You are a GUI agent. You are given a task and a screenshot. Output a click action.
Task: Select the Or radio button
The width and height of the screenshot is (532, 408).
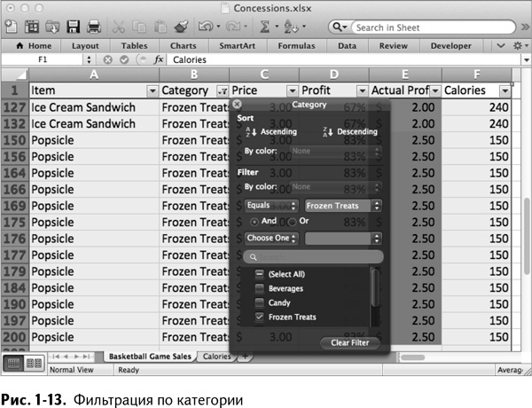tap(291, 221)
